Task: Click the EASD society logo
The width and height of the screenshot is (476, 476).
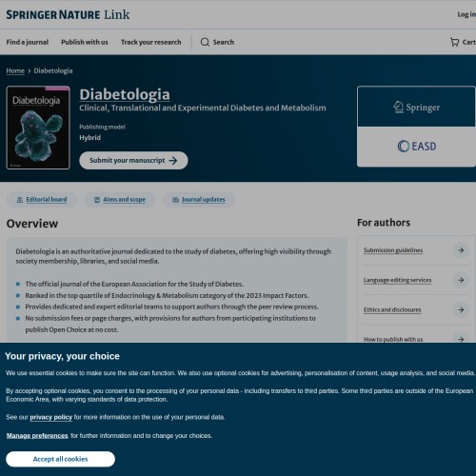Action: [x=417, y=147]
